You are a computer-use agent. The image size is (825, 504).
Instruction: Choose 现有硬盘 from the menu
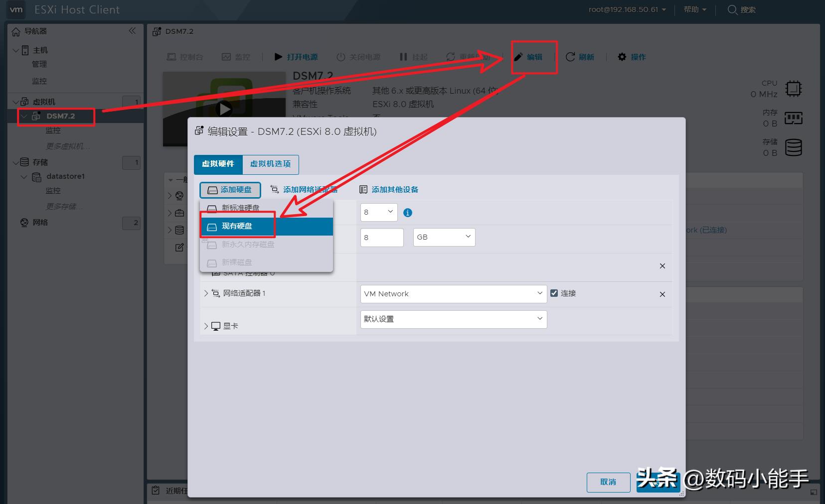click(266, 227)
